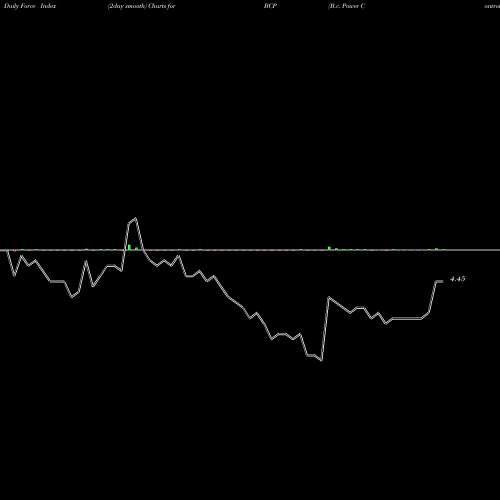Click the end point of the line beside 4.45
This screenshot has width=500, height=500.
click(x=442, y=282)
